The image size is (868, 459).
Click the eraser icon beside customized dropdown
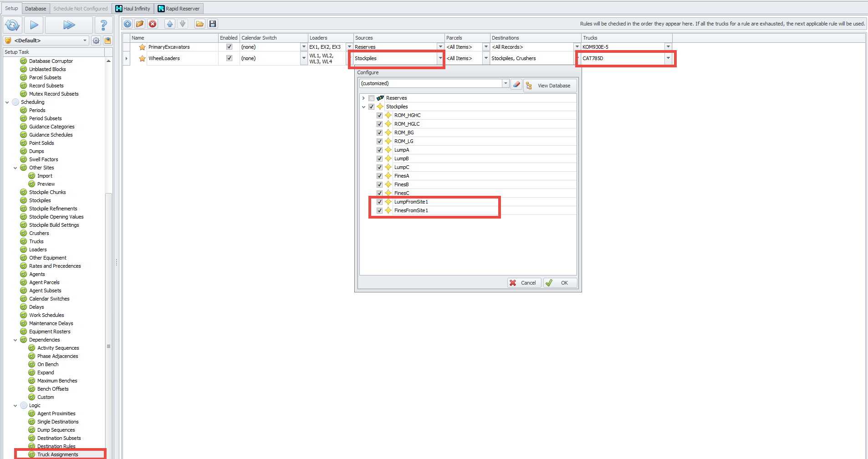[516, 84]
